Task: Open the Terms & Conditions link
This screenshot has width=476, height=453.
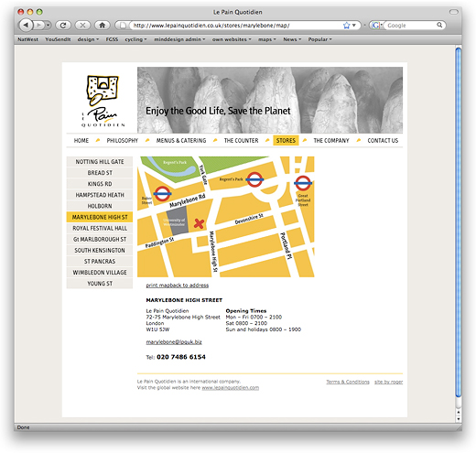Action: 348,382
